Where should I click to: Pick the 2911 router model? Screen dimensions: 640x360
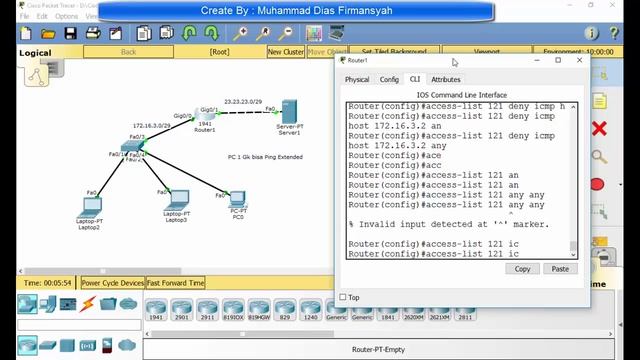point(207,310)
